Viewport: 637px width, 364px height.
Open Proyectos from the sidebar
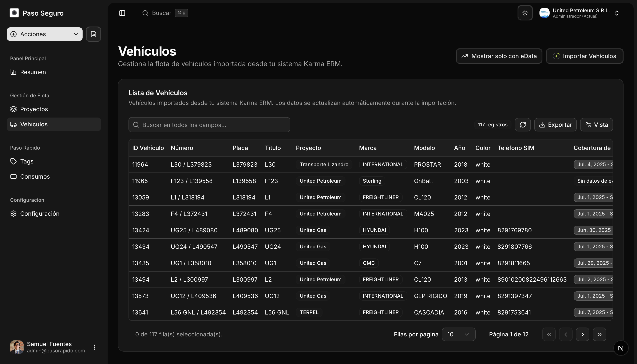(34, 109)
